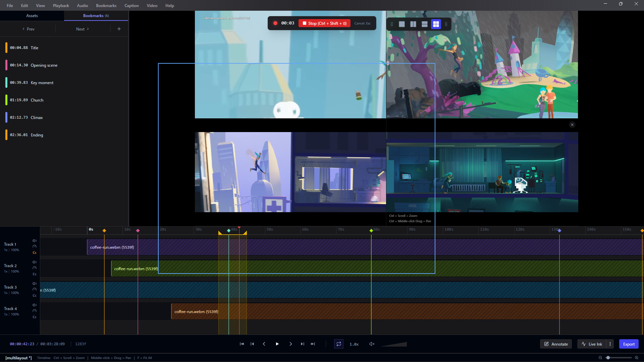Enable captions on Track 4
This screenshot has height=362, width=644.
[35, 317]
